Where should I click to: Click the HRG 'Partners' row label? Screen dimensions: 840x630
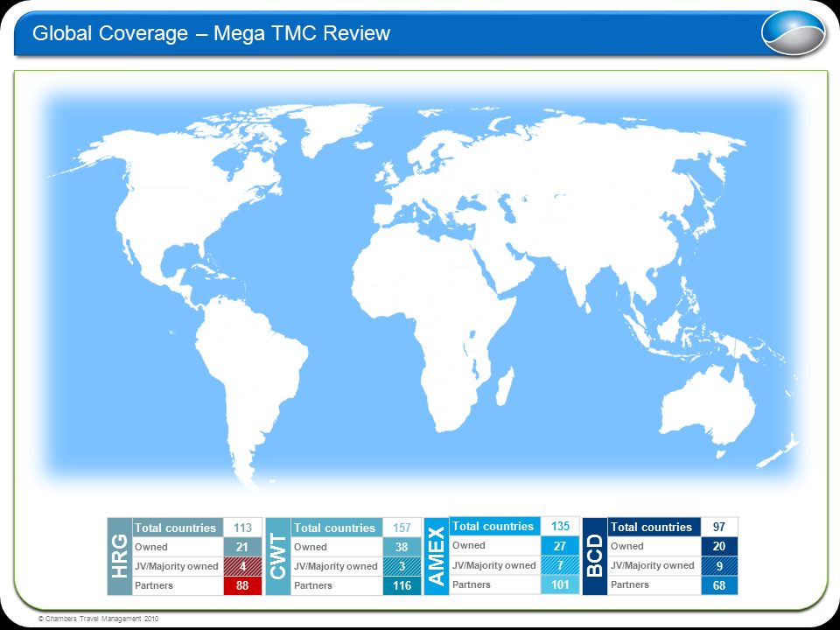point(178,585)
